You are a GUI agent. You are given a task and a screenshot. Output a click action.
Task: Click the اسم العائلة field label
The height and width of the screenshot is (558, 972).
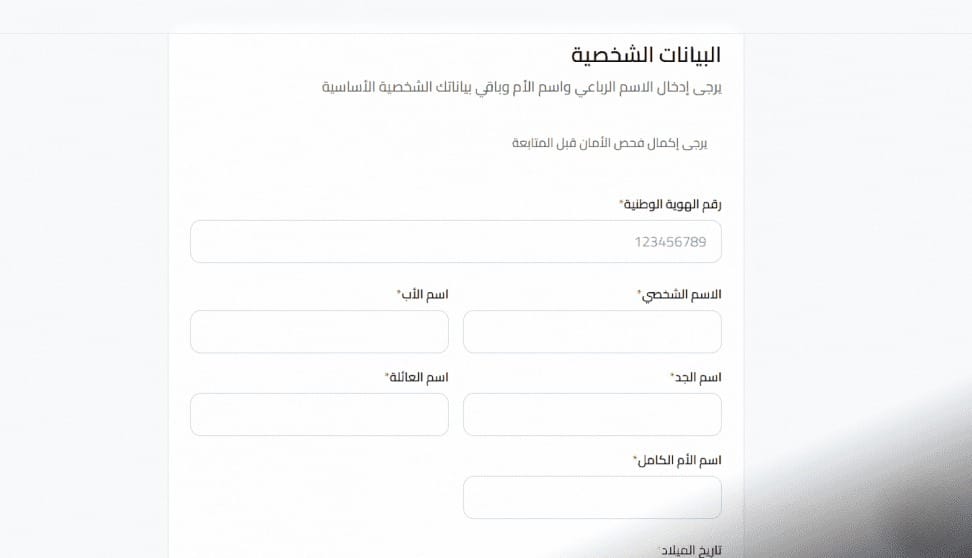420,377
